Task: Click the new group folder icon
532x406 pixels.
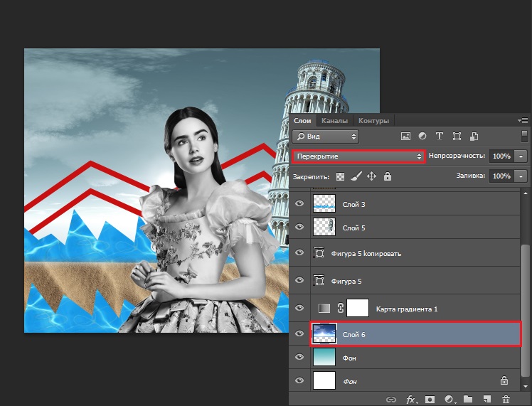Action: [468, 400]
